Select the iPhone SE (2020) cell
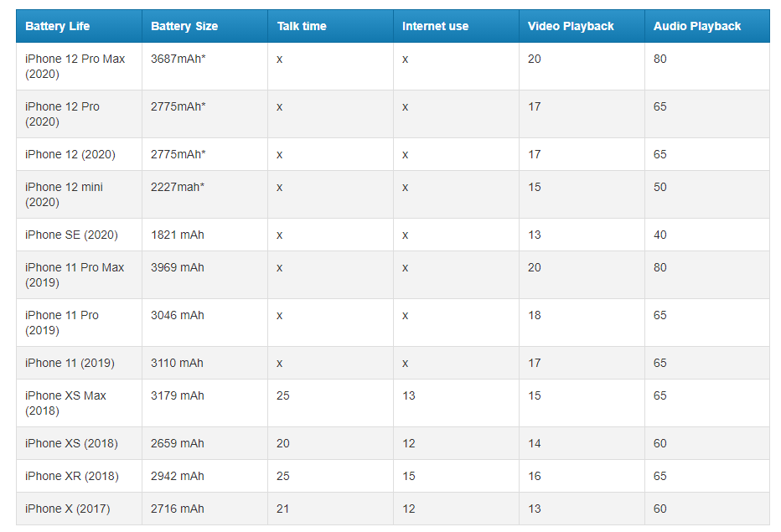The height and width of the screenshot is (532, 781). click(71, 235)
